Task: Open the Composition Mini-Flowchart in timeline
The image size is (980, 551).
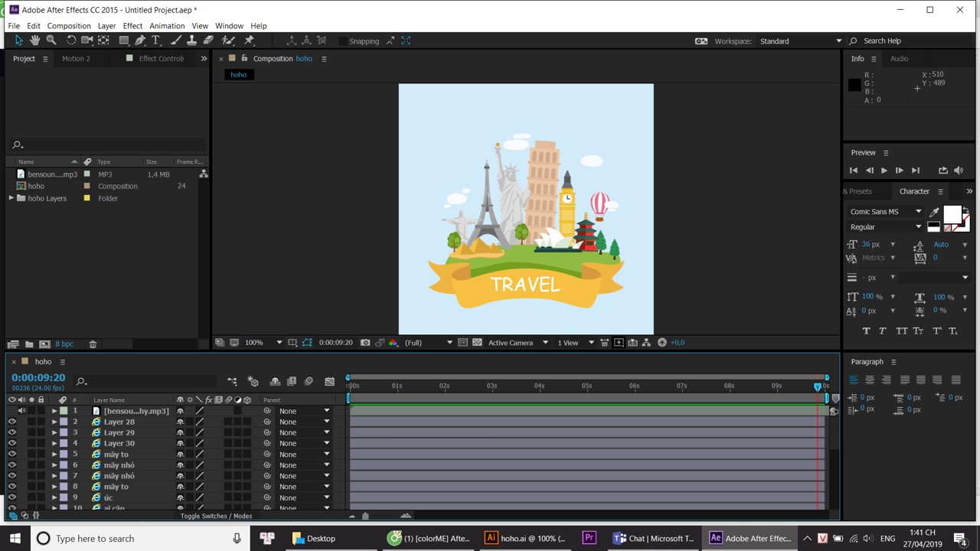Action: click(x=232, y=381)
